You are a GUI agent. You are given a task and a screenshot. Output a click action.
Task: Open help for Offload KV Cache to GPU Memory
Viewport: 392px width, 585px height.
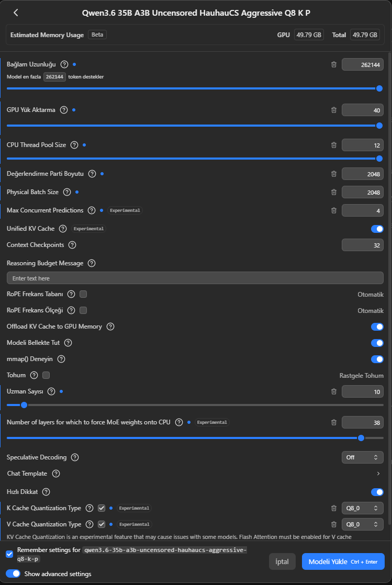pyautogui.click(x=110, y=327)
